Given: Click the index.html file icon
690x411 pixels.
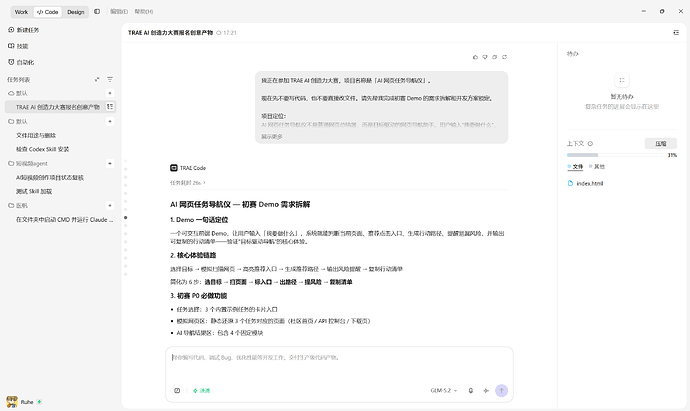Looking at the screenshot, I should [x=570, y=183].
